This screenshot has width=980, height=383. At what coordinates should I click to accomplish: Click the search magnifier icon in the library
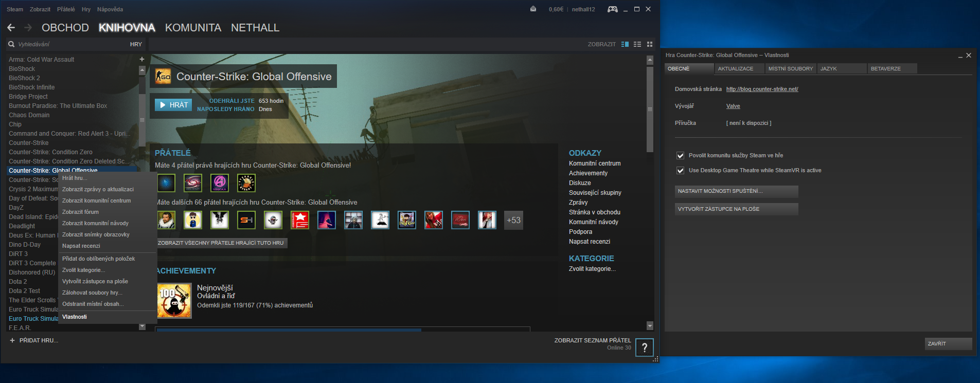(x=11, y=44)
